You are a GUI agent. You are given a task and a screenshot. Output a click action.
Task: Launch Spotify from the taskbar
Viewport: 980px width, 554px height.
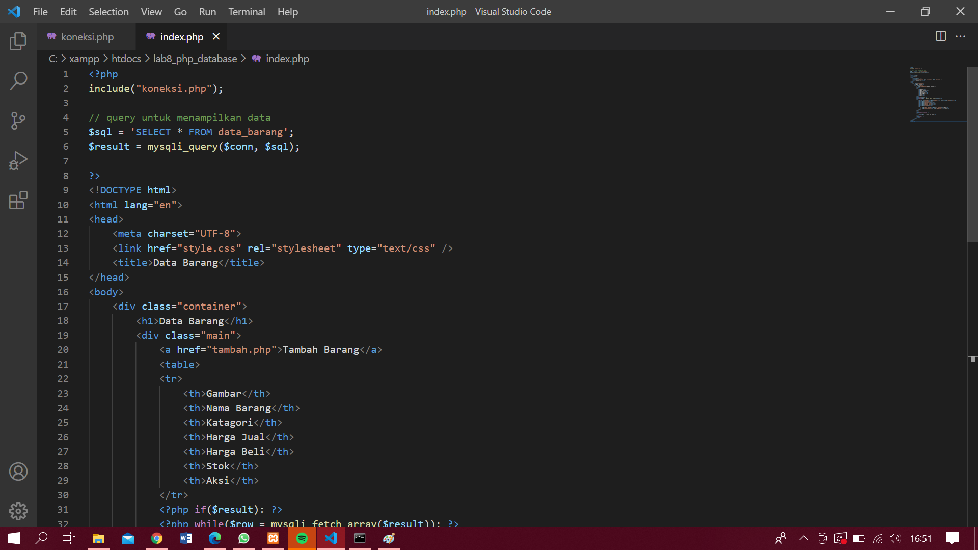pos(302,538)
